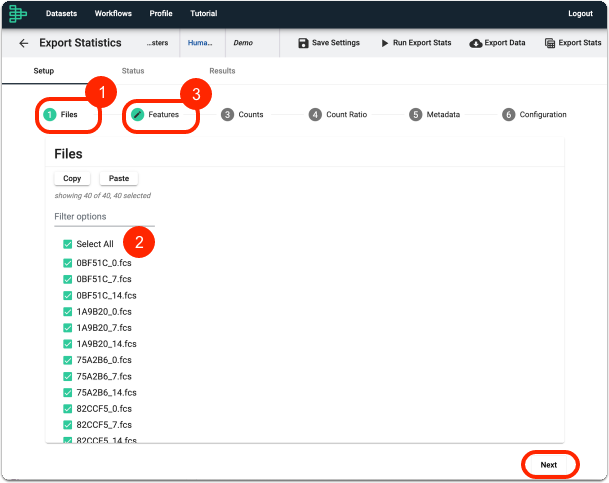Open the Workflows menu
Viewport: 609px width, 483px height.
(113, 14)
